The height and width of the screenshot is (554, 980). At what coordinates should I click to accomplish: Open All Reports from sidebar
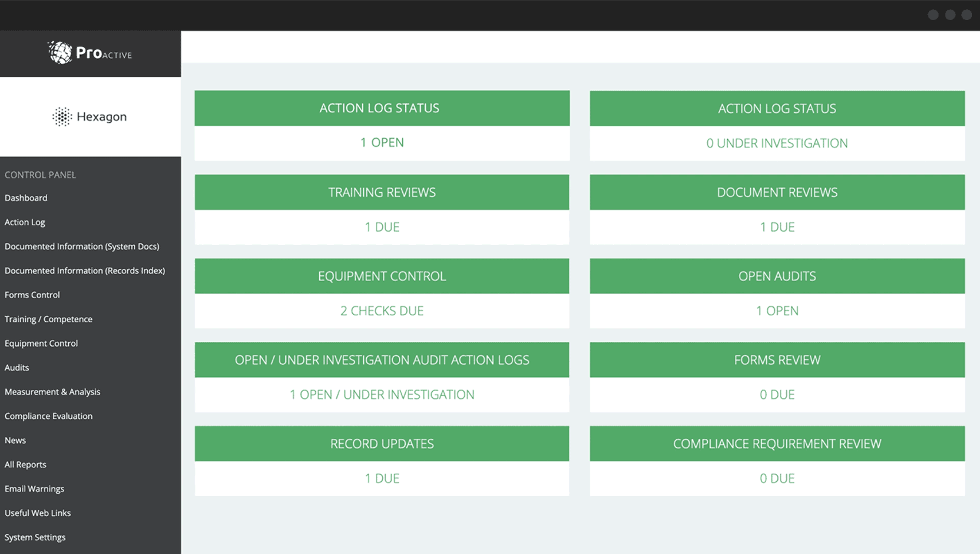(x=25, y=465)
